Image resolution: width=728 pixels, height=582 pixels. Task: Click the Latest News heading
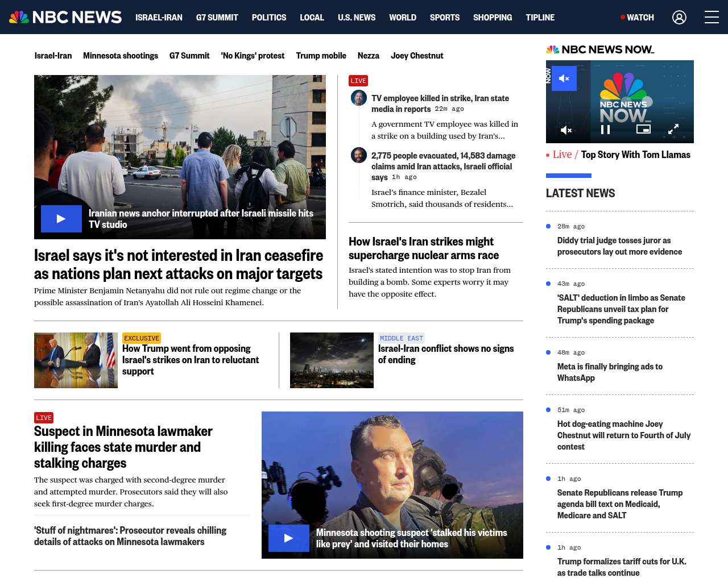(580, 193)
